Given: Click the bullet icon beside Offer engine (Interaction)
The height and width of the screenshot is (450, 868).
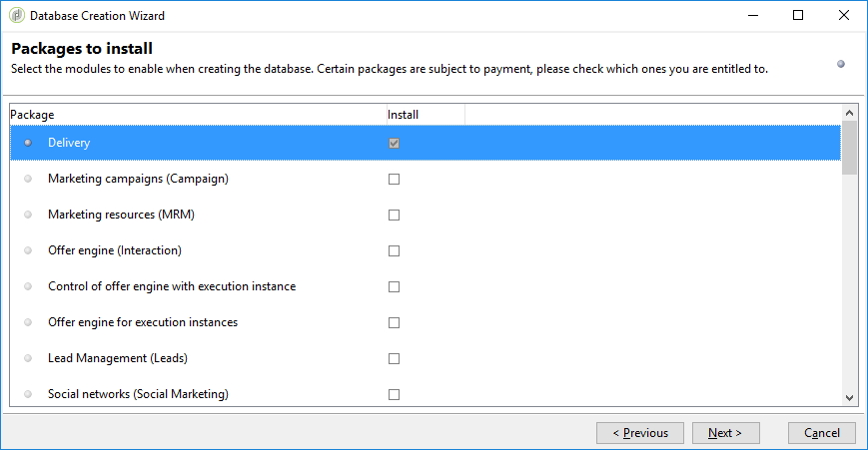Looking at the screenshot, I should [x=28, y=250].
